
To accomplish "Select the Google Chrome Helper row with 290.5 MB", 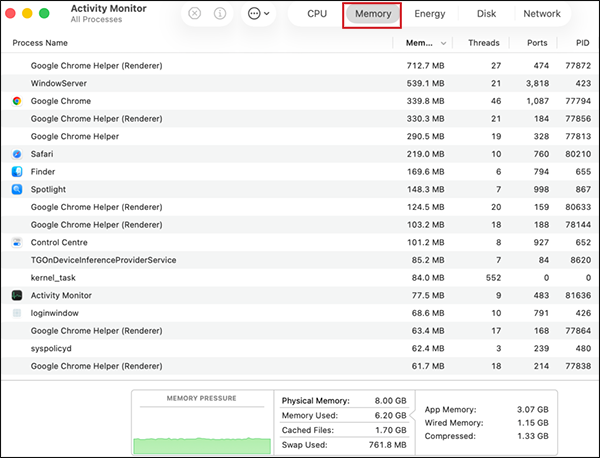I will [x=300, y=136].
